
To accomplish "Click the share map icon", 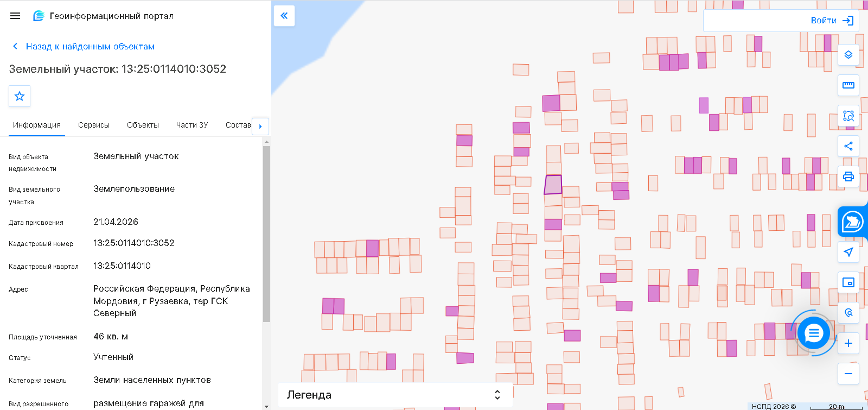I will click(848, 146).
